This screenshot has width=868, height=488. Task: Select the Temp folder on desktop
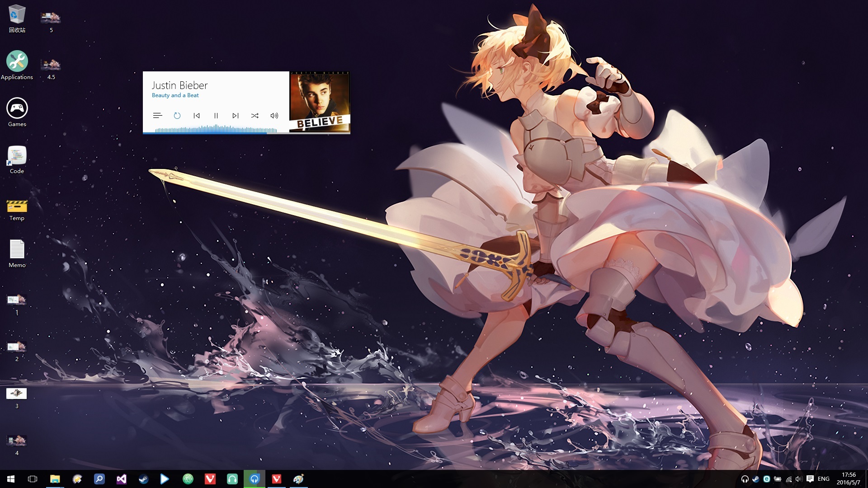click(17, 206)
